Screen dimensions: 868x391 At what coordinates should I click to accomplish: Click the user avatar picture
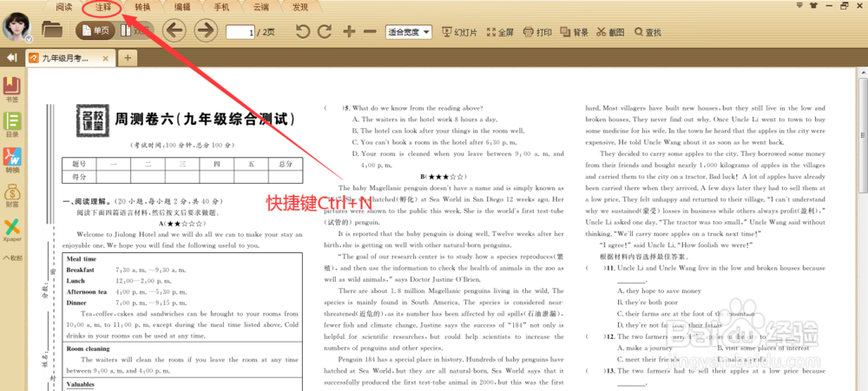[x=16, y=27]
